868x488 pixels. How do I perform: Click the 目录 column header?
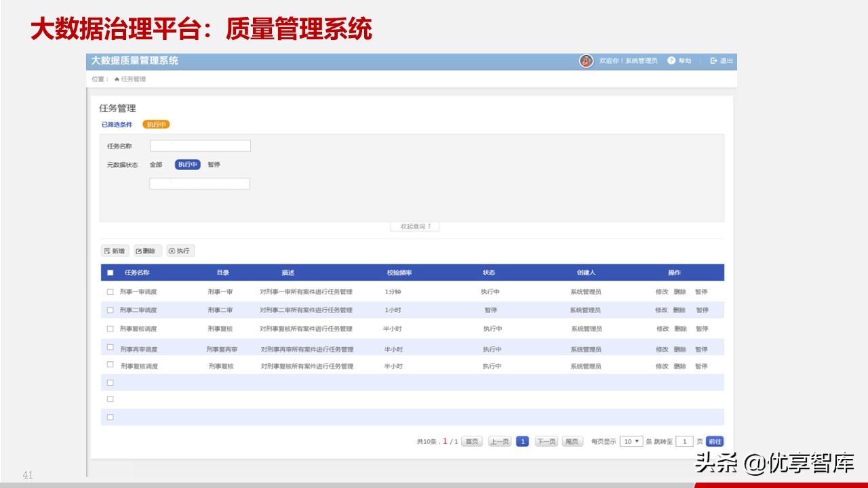[x=223, y=273]
